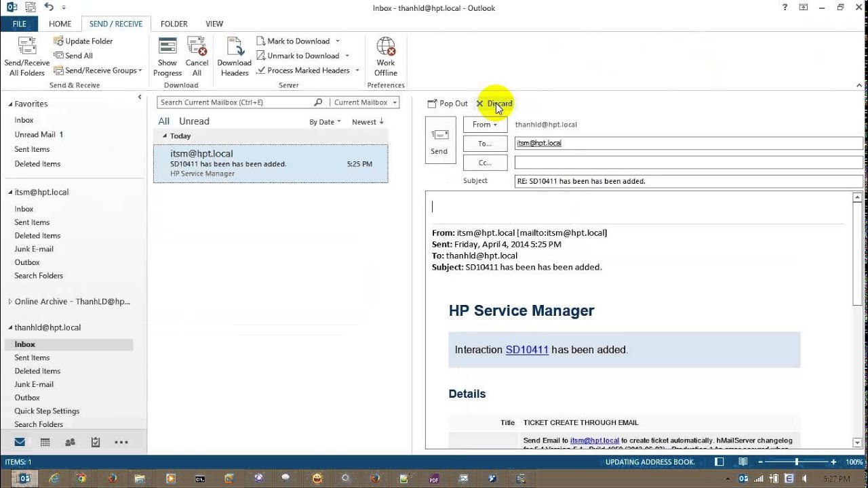Screen dimensions: 868x488
Task: Open Chrome from the taskbar
Action: (81, 479)
